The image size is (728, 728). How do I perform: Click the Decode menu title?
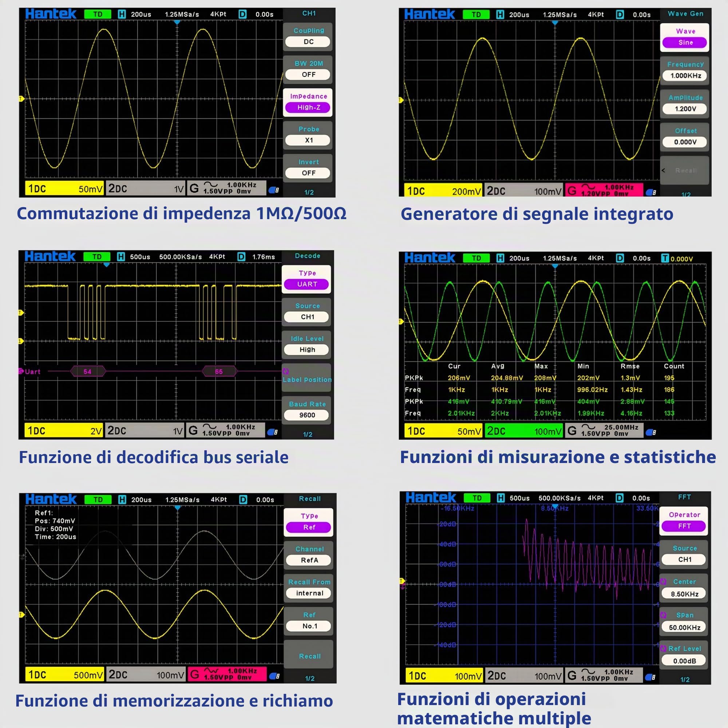[308, 256]
